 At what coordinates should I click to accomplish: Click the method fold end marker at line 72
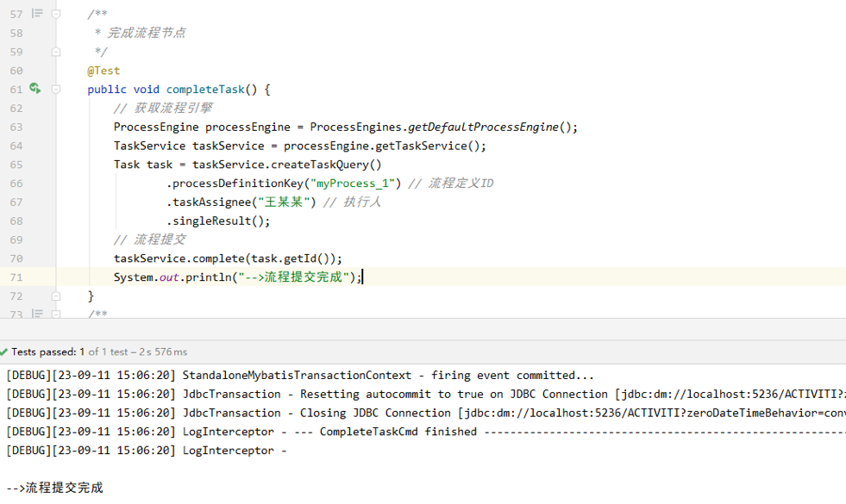56,296
